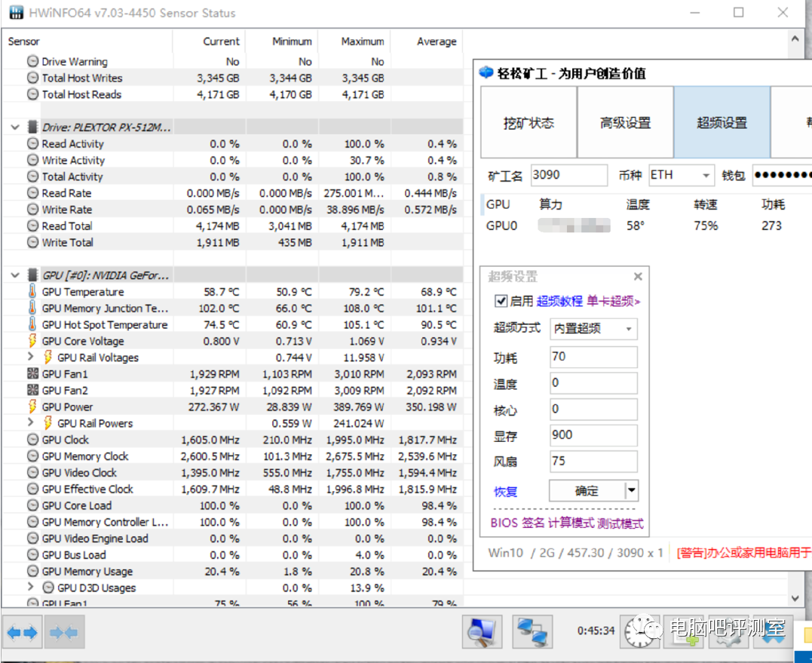The width and height of the screenshot is (812, 663).
Task: Click the sensor list scroll-down arrow
Action: coord(795,598)
